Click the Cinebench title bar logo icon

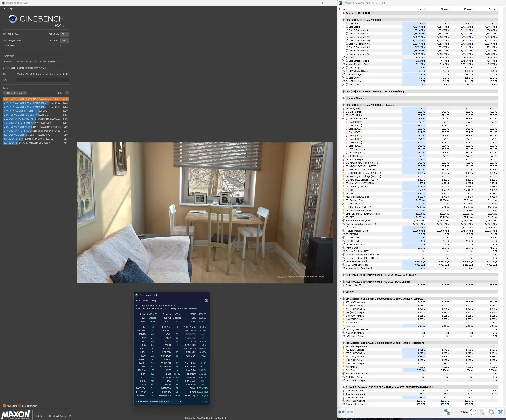click(x=3, y=3)
